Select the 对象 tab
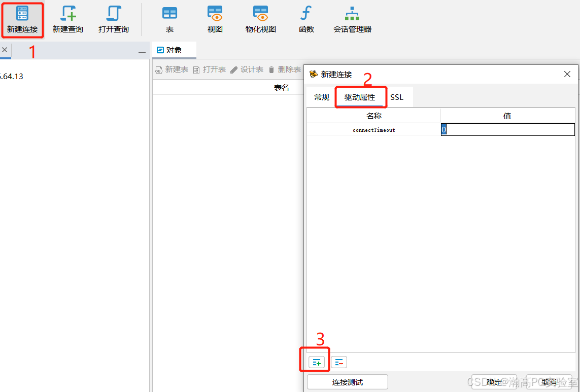Viewport: 580px width, 392px height. click(174, 50)
